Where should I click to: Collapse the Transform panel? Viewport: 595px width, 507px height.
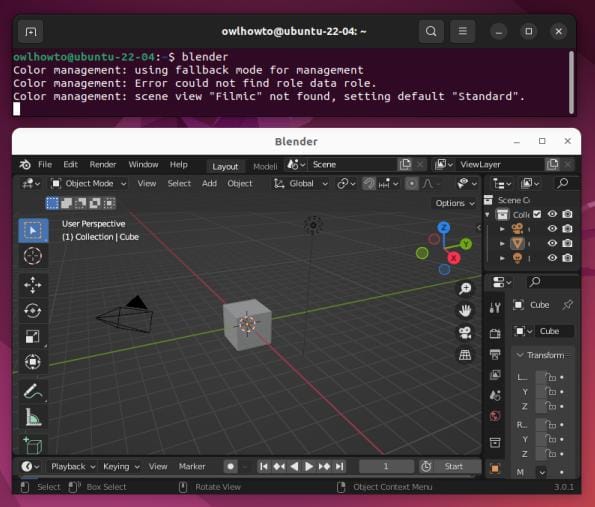(541, 355)
